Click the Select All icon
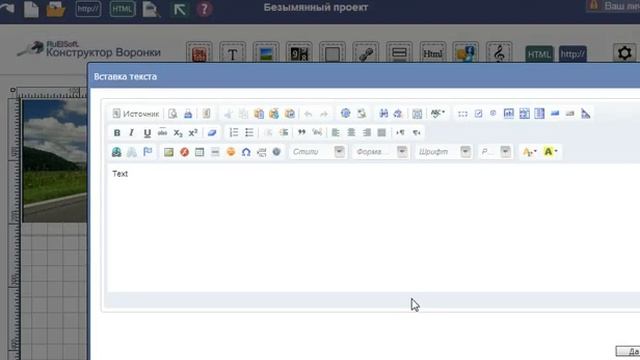The height and width of the screenshot is (360, 640). click(417, 114)
